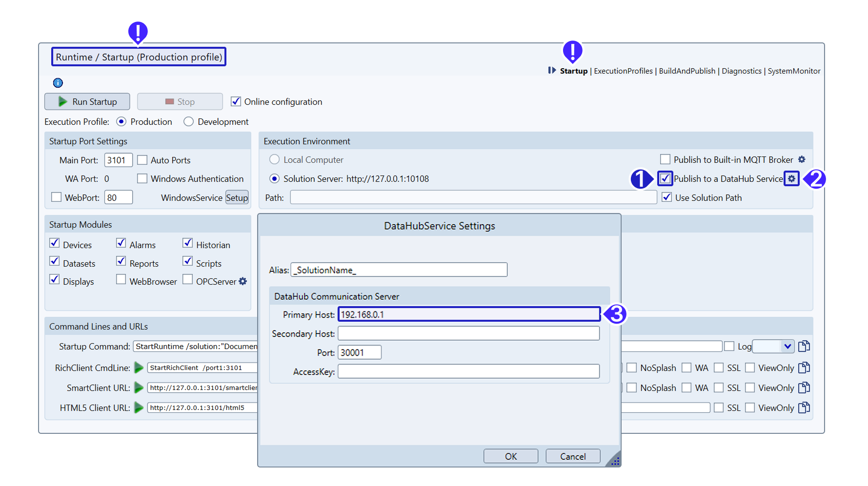Viewport: 868px width, 486px height.
Task: Click the Stop button
Action: (180, 101)
